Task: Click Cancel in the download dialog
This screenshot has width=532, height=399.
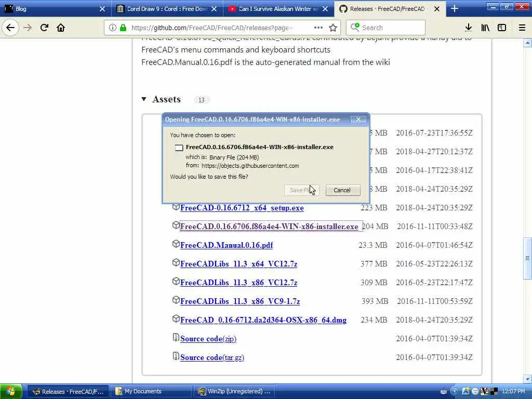Action: point(343,190)
